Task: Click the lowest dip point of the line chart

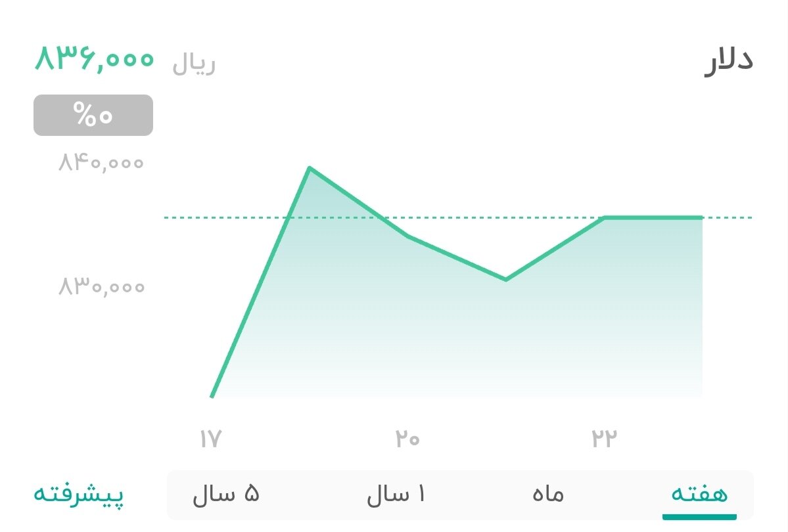Action: (505, 280)
